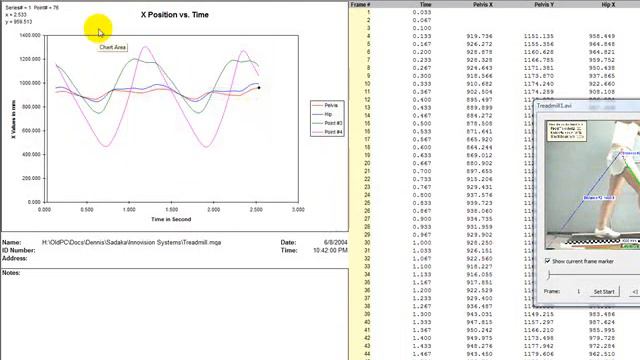The image size is (640, 360).
Task: Select the X Values in mm axis title
Action: pos(13,119)
